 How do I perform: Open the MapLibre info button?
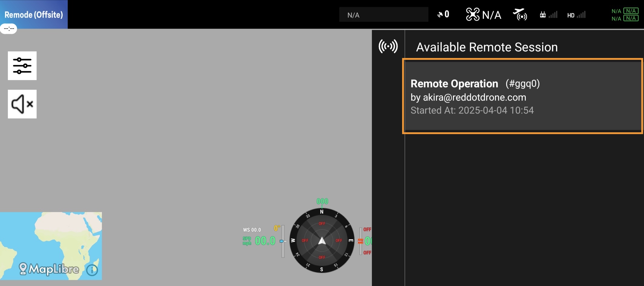92,270
